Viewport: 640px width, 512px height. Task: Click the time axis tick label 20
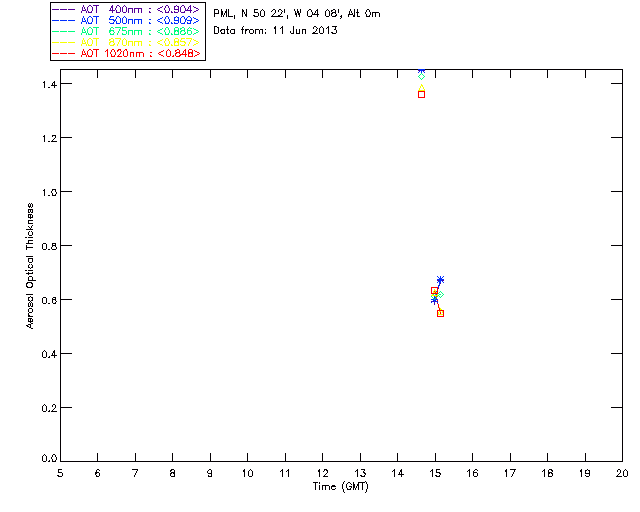[x=622, y=473]
